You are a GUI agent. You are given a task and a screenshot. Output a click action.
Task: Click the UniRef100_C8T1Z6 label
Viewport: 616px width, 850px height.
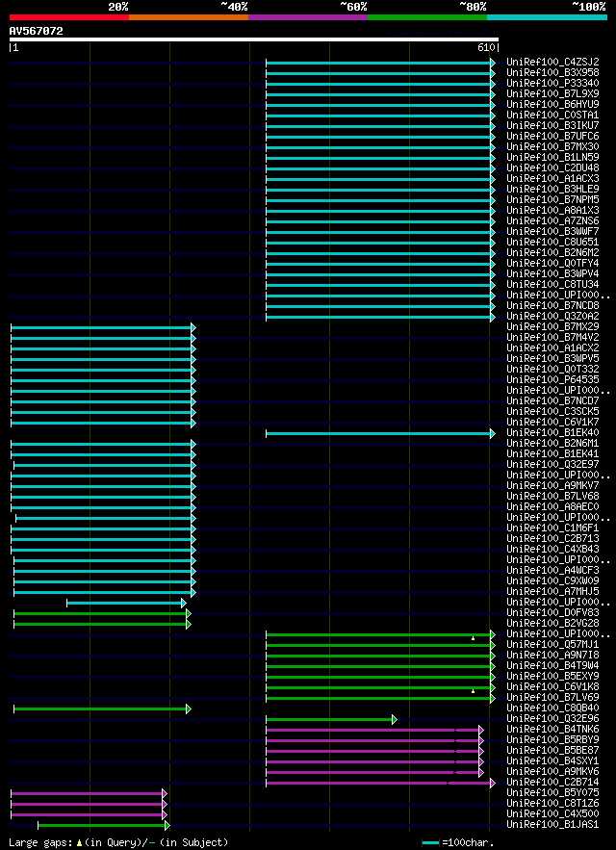(552, 804)
